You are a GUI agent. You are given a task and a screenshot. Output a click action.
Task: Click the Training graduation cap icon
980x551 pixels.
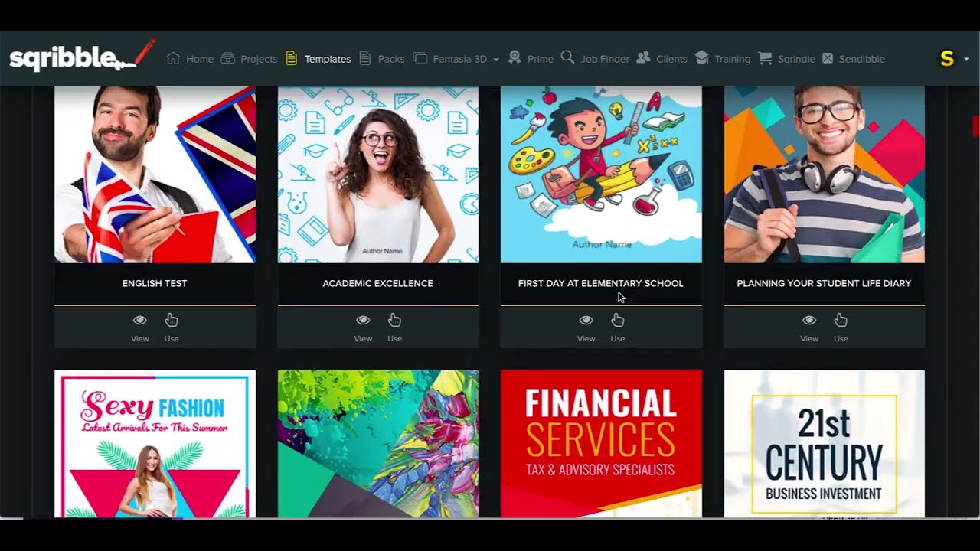701,58
